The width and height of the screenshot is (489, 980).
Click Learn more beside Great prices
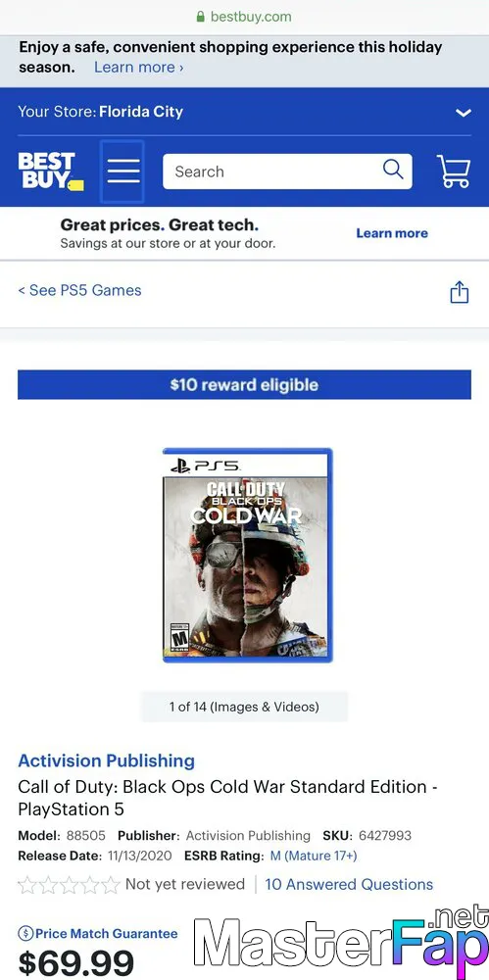[x=392, y=233]
